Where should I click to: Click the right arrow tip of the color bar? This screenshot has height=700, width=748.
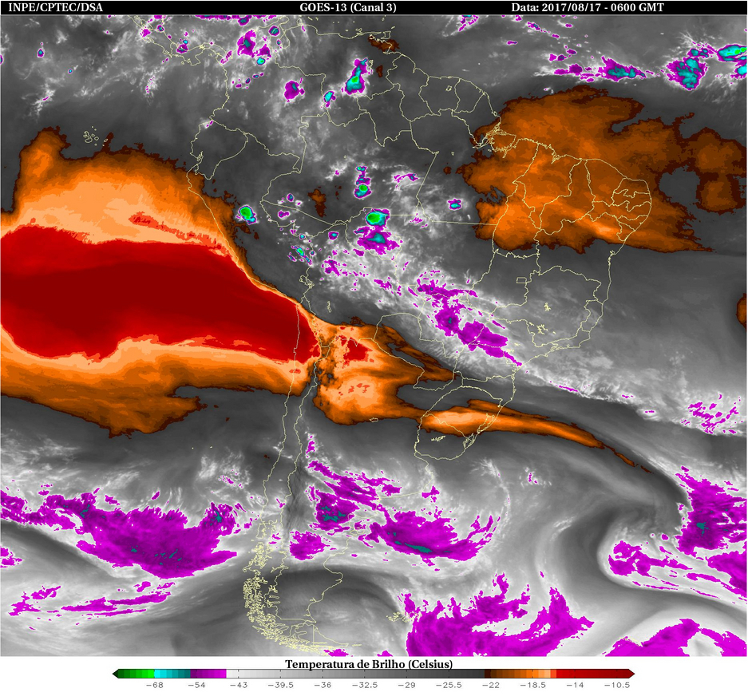(x=631, y=674)
